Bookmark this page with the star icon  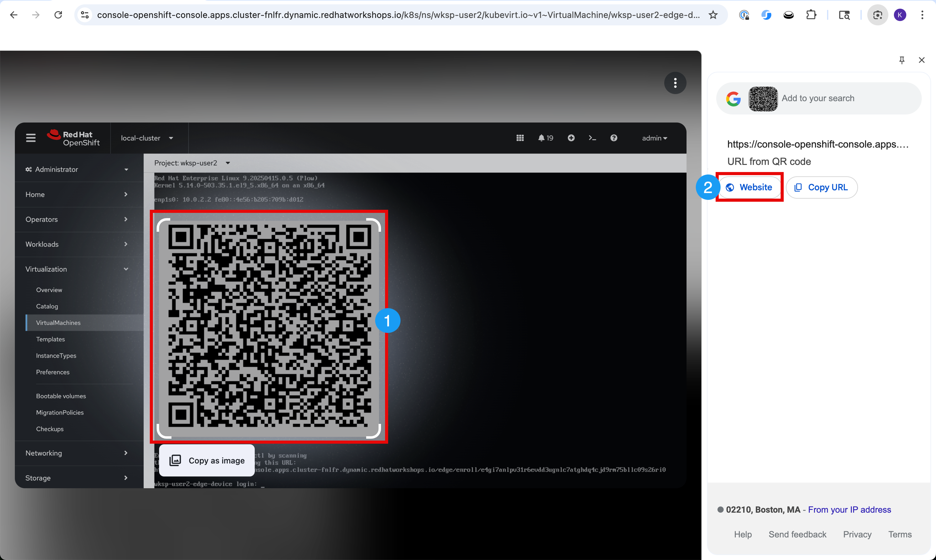coord(713,15)
